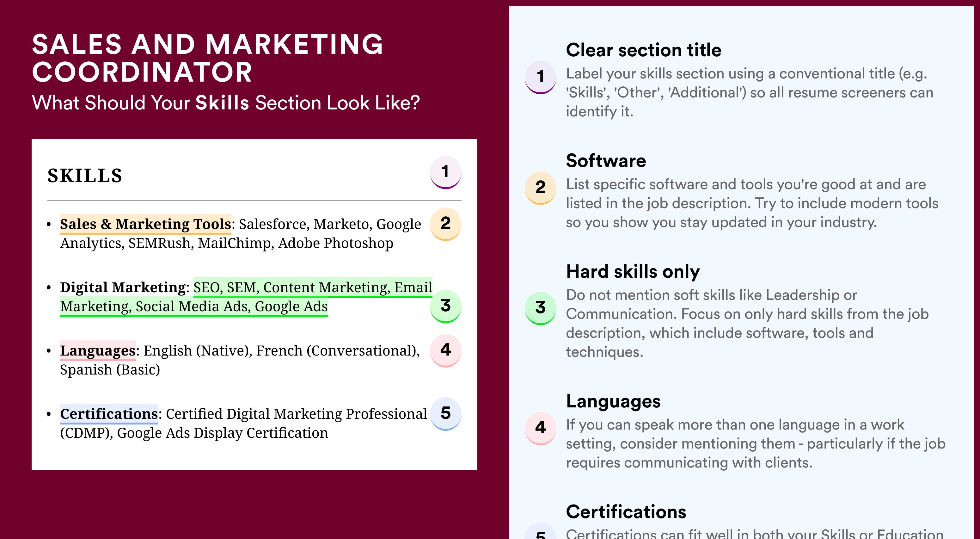
Task: Click the pink 4 badge next to Languages tip
Action: (541, 428)
